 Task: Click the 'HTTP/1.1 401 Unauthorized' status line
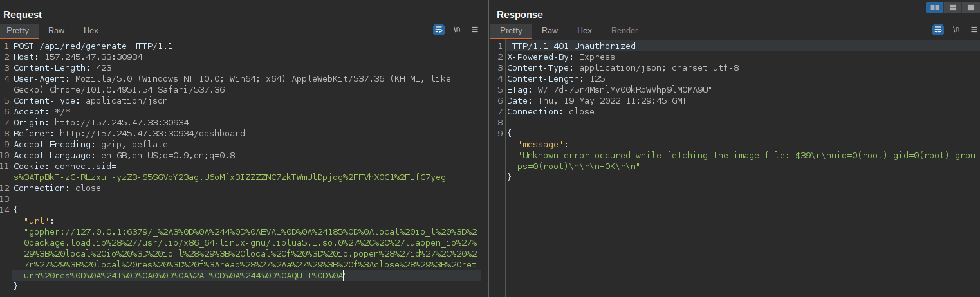point(571,46)
